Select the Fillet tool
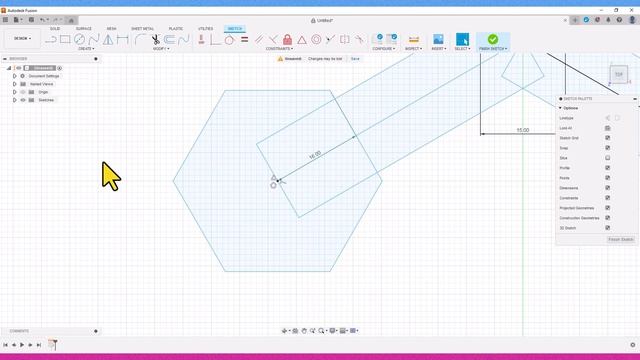 (140, 40)
